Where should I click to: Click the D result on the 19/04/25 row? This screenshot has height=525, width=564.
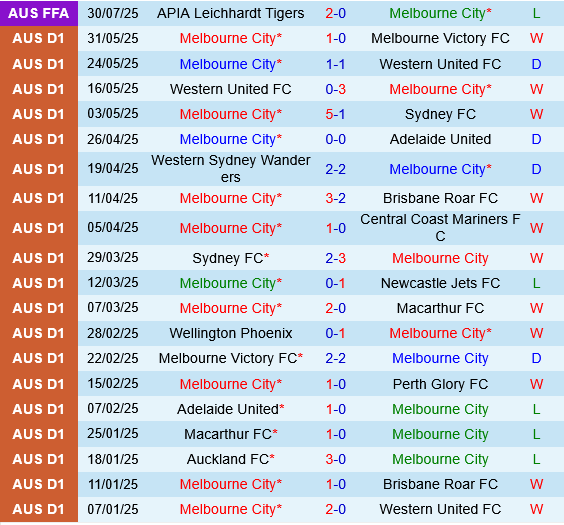[x=536, y=169]
